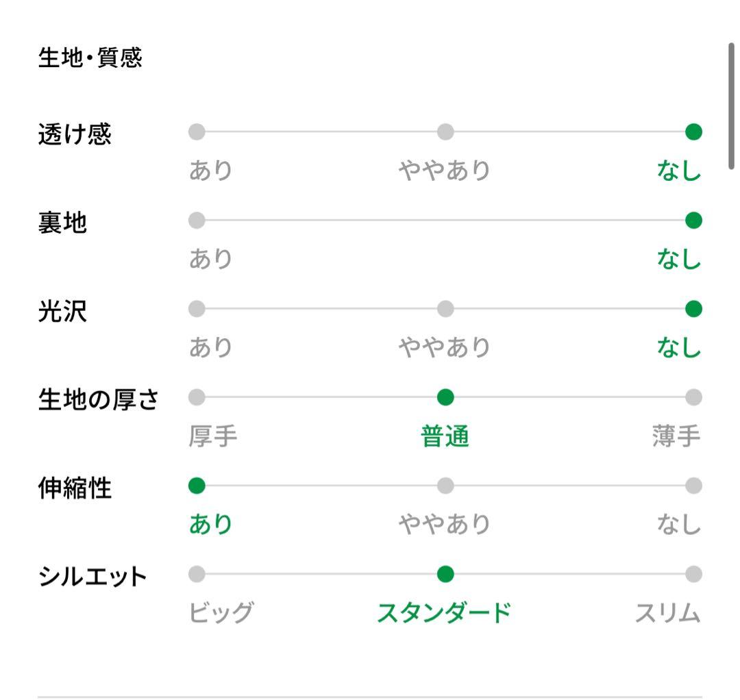Select the ややあり dot for 伸縮性
The image size is (740, 700).
445,486
